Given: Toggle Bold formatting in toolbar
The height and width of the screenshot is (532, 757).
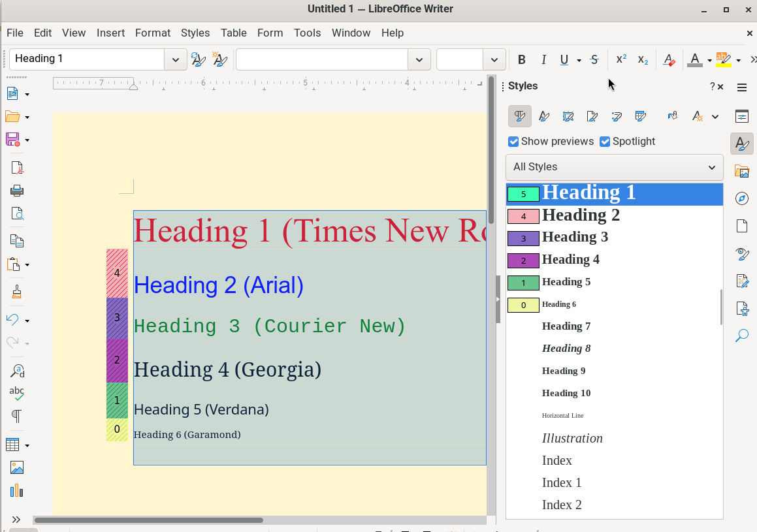Looking at the screenshot, I should coord(521,59).
